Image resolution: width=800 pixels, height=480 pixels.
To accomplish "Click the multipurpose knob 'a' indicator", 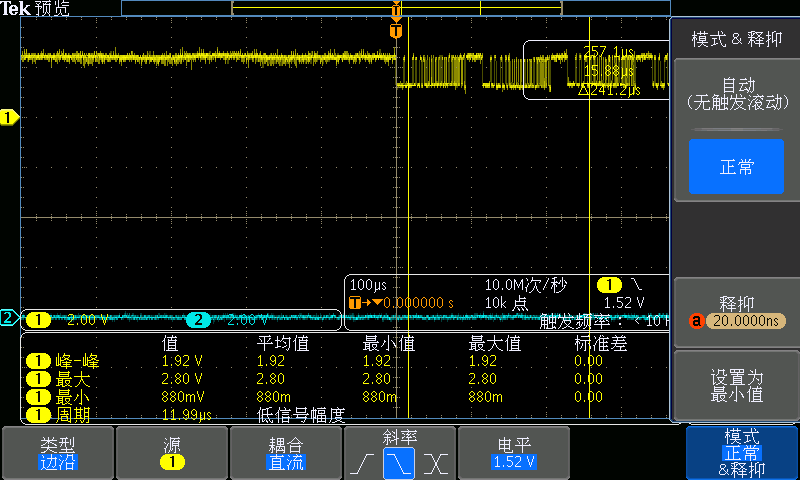I will coord(696,321).
